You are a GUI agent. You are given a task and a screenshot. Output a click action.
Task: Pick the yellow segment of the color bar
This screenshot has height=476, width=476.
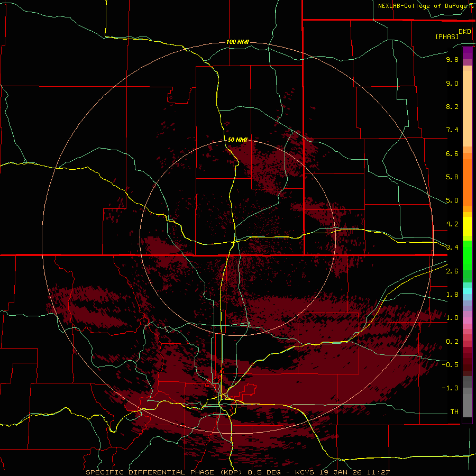467,226
